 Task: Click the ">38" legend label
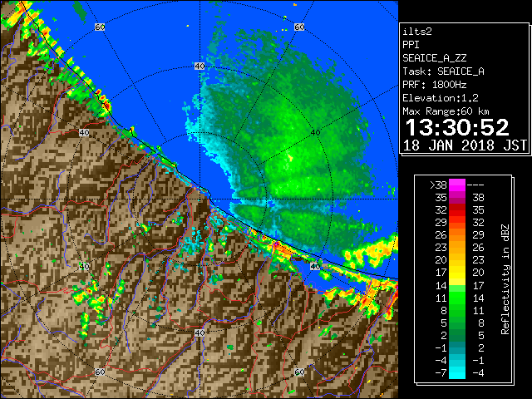point(438,185)
